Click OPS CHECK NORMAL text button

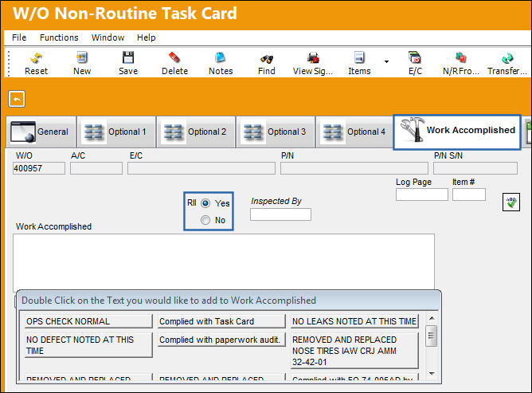coord(89,321)
